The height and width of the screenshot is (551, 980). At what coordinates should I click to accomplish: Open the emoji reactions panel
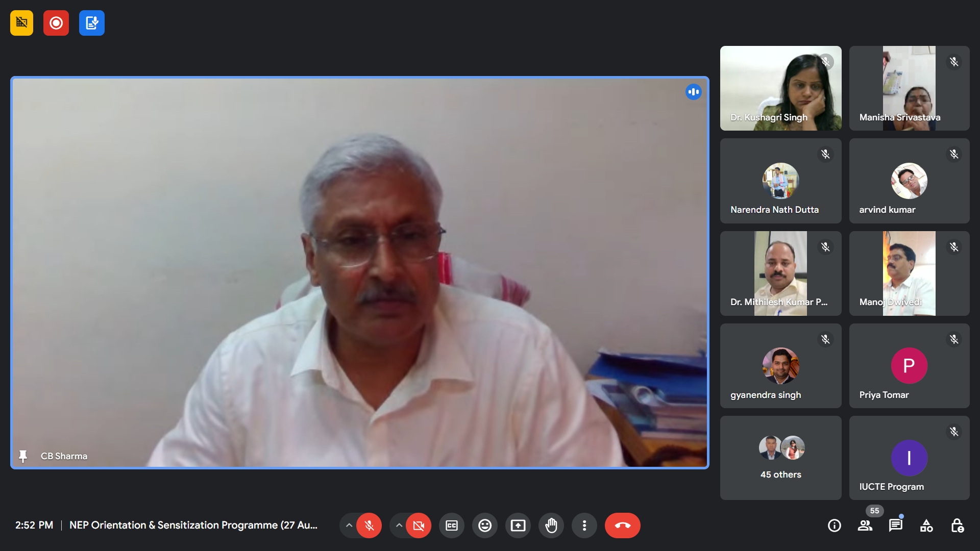point(484,525)
